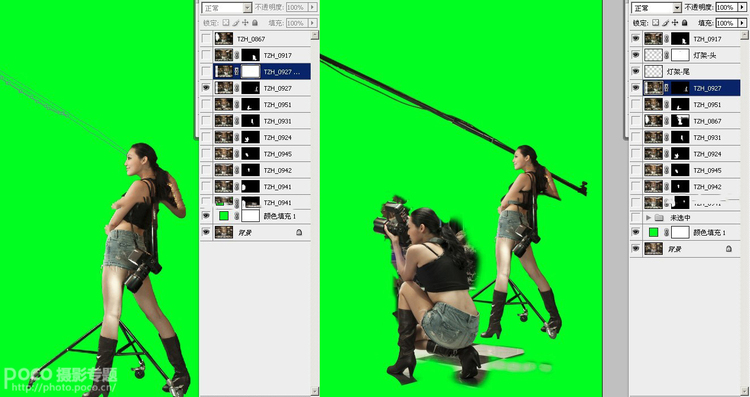Click the folder icon of 未选中 group

(660, 218)
